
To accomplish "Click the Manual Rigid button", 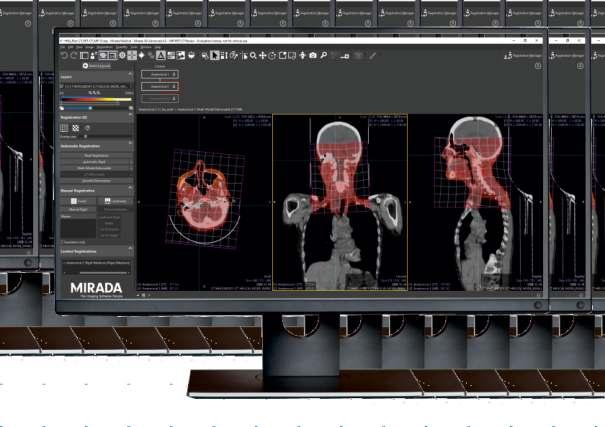I will point(78,209).
